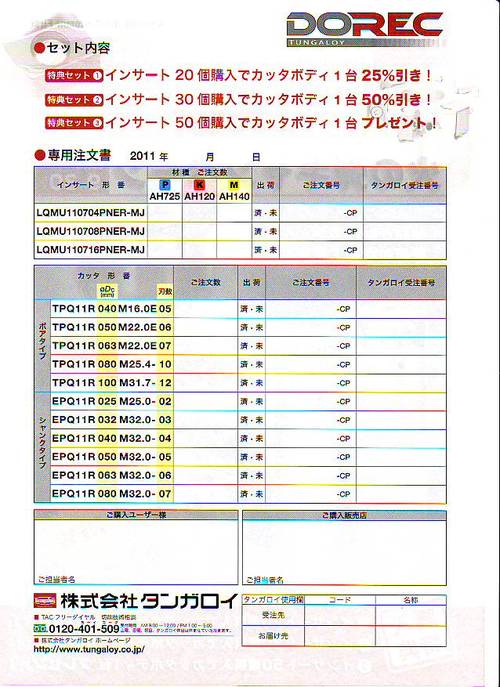Click the プレゼント！ offer text
The image size is (500, 687).
pyautogui.click(x=399, y=123)
